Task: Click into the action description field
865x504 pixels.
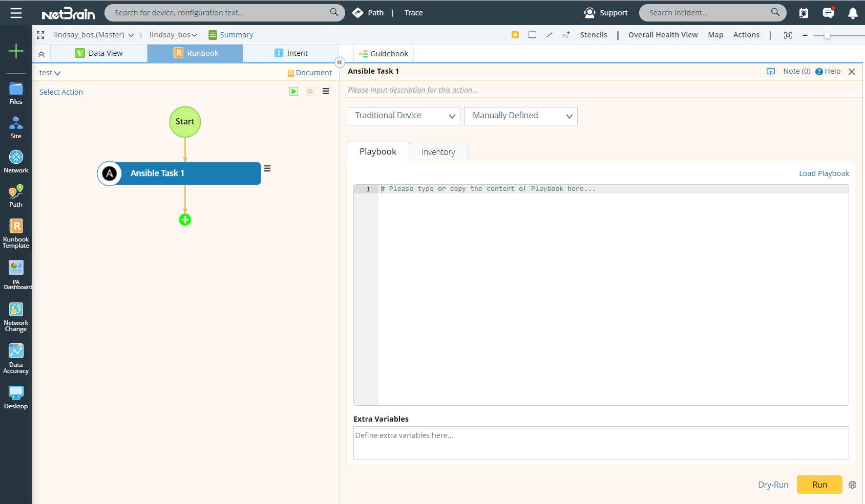Action: point(601,90)
